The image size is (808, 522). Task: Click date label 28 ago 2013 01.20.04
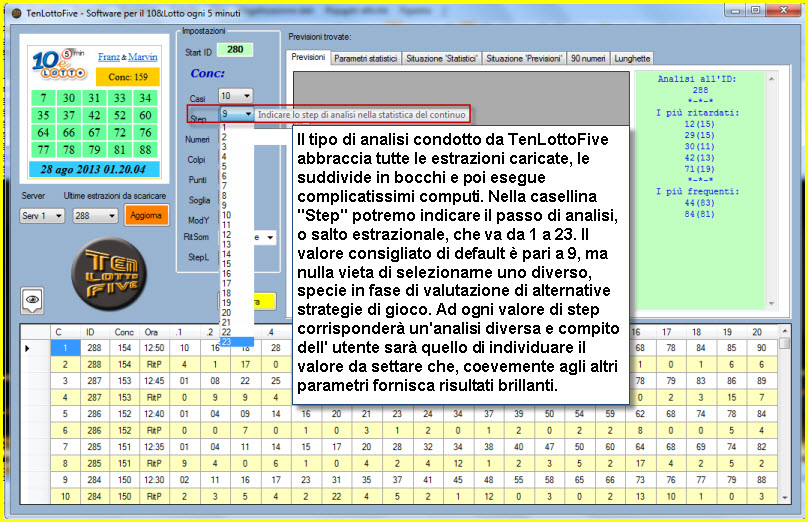coord(93,170)
